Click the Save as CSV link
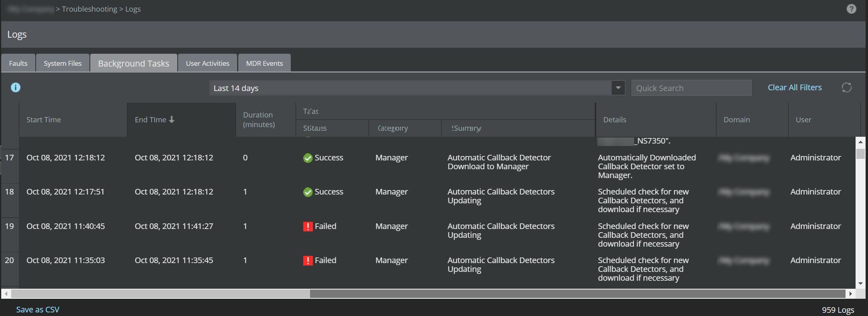868x316 pixels. click(x=38, y=310)
